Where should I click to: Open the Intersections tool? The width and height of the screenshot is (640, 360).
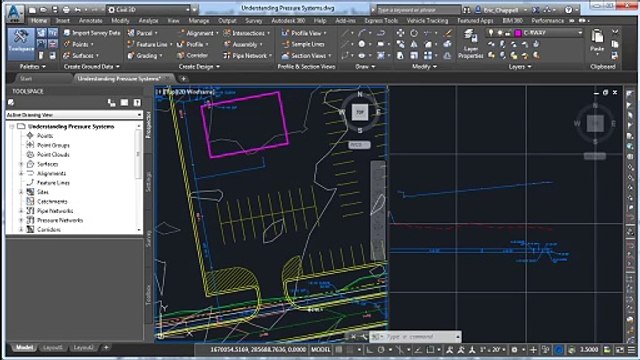coord(247,33)
